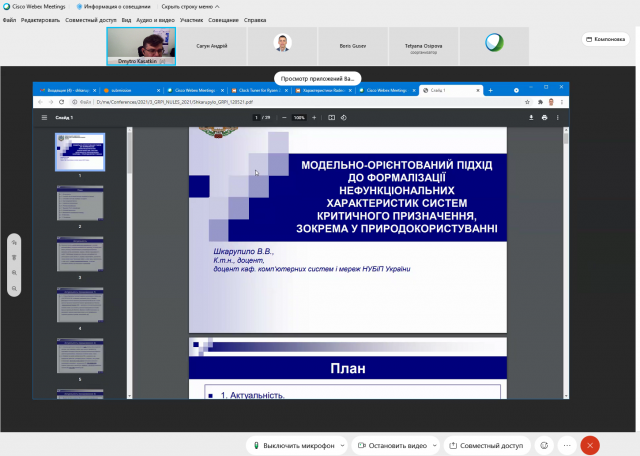Bookmark the page with the star icon
640x456 pixels.
527,102
